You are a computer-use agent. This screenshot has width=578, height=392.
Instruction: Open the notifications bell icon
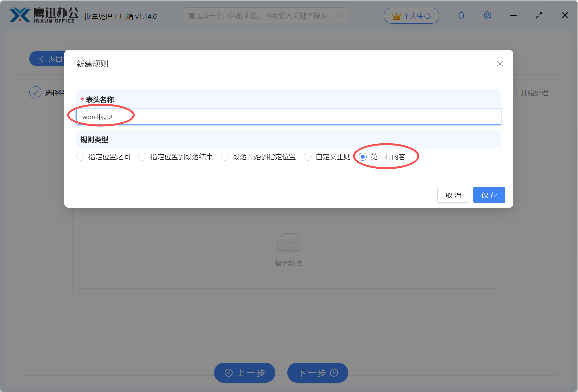point(461,15)
